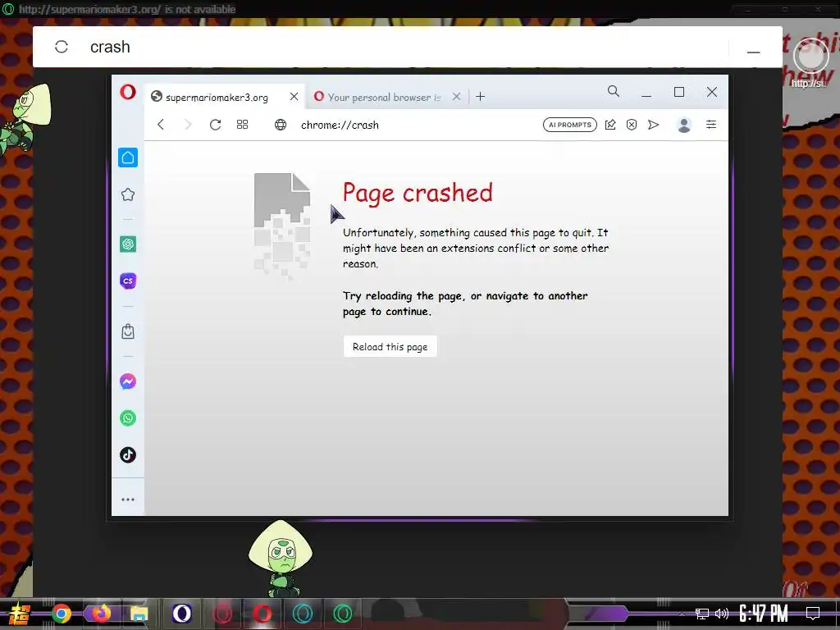Open the Speed Dial grid

click(x=242, y=125)
